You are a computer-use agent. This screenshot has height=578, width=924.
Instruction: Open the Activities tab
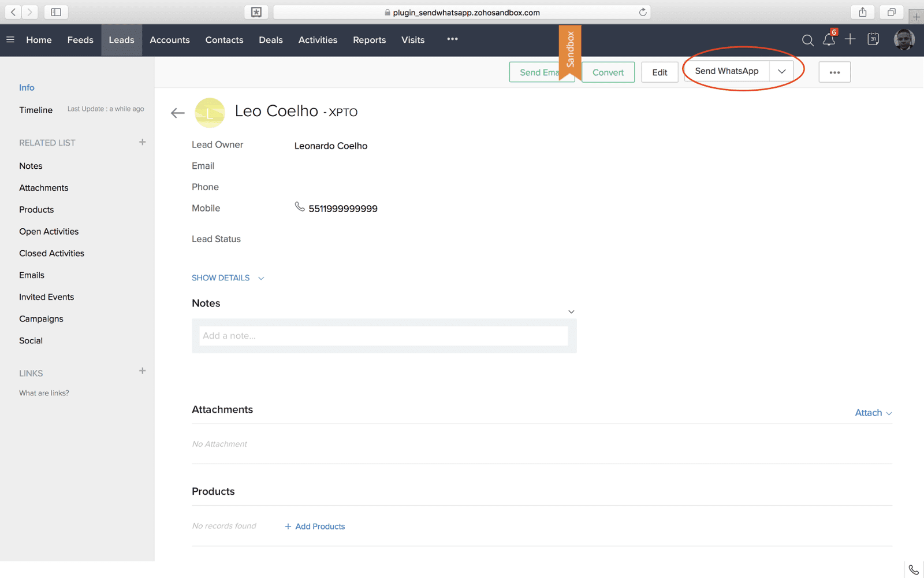(318, 40)
